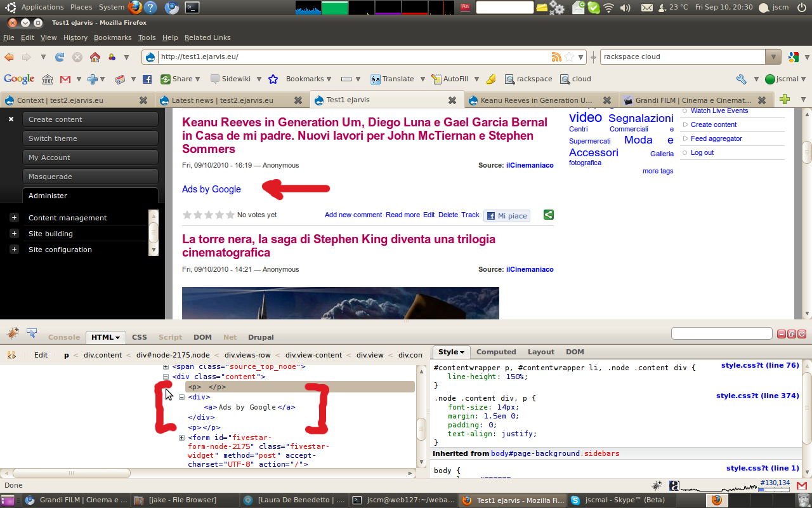Click the Share button on Google toolbar
This screenshot has width=812, height=508.
180,79
